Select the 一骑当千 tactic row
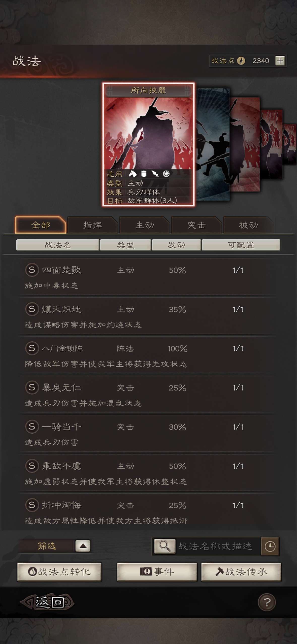The width and height of the screenshot is (297, 644). 149,434
